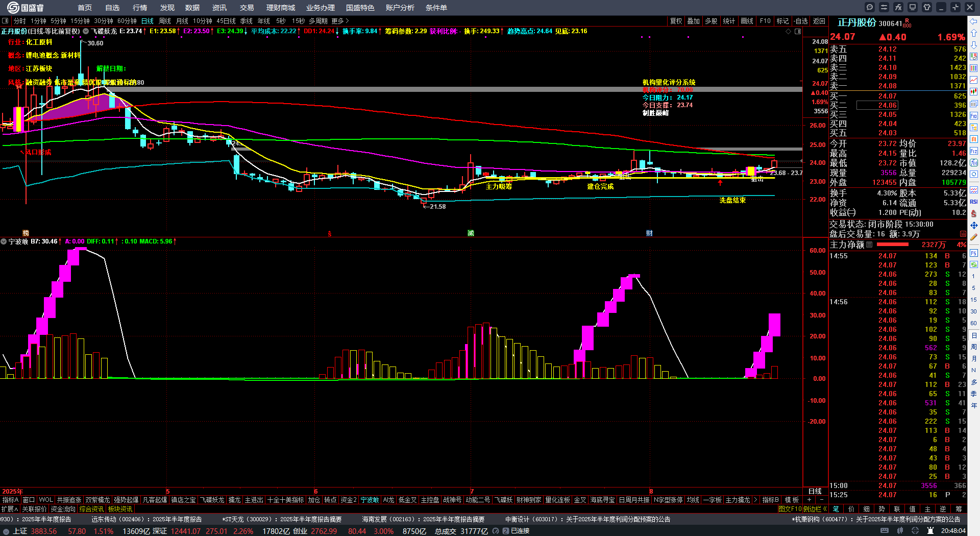Open the 行情 menu

coord(140,8)
